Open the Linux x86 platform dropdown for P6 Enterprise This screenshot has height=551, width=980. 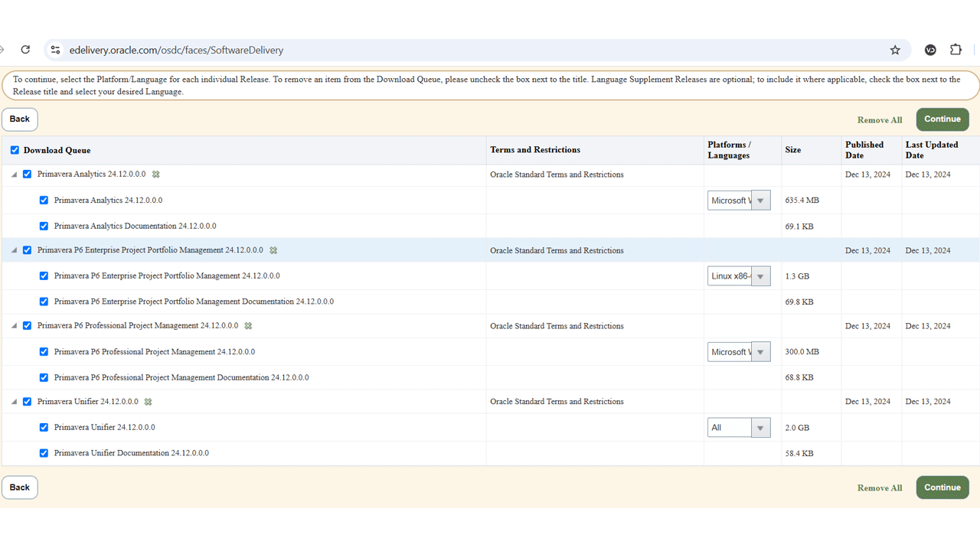tap(739, 276)
